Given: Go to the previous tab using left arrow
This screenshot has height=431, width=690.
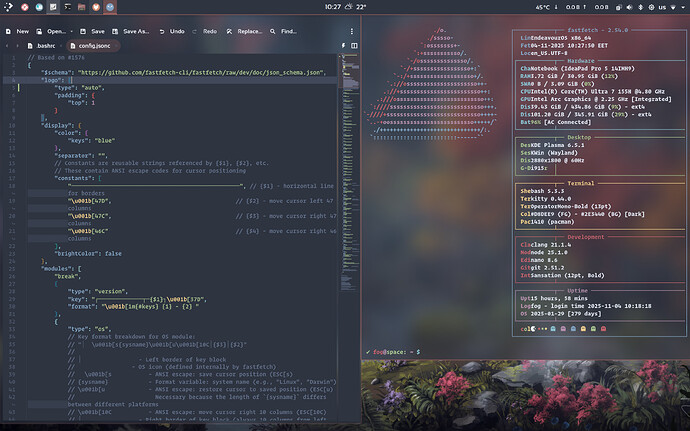Looking at the screenshot, I should click(7, 46).
